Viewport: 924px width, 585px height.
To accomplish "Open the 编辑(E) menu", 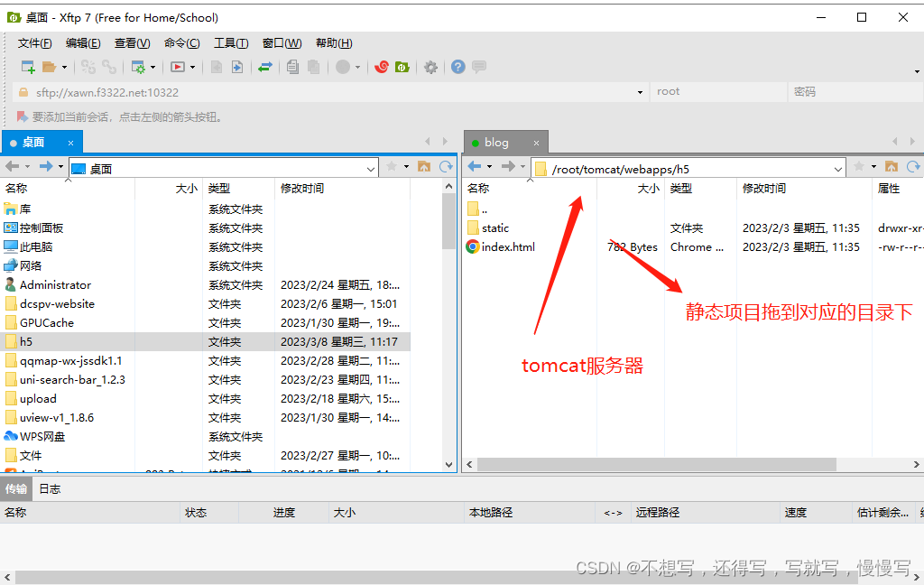I will 83,43.
